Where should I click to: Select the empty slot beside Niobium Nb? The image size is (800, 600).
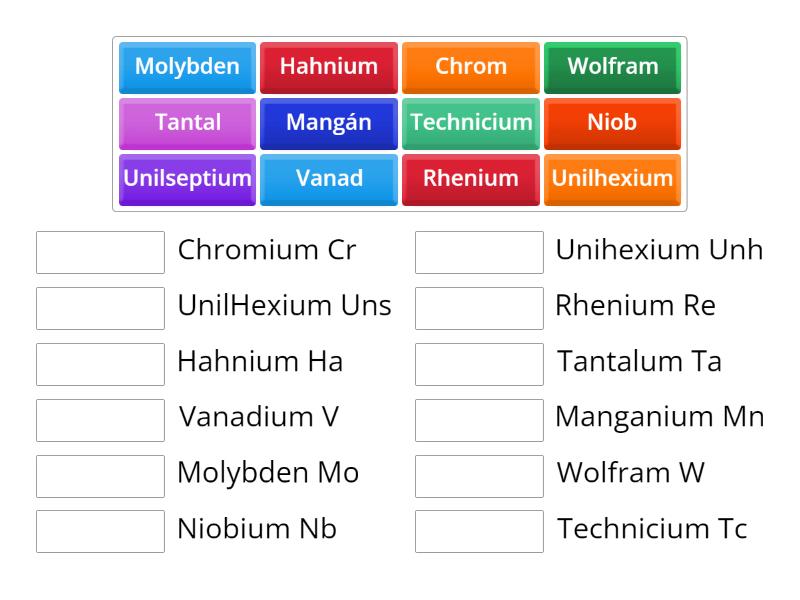pyautogui.click(x=100, y=531)
